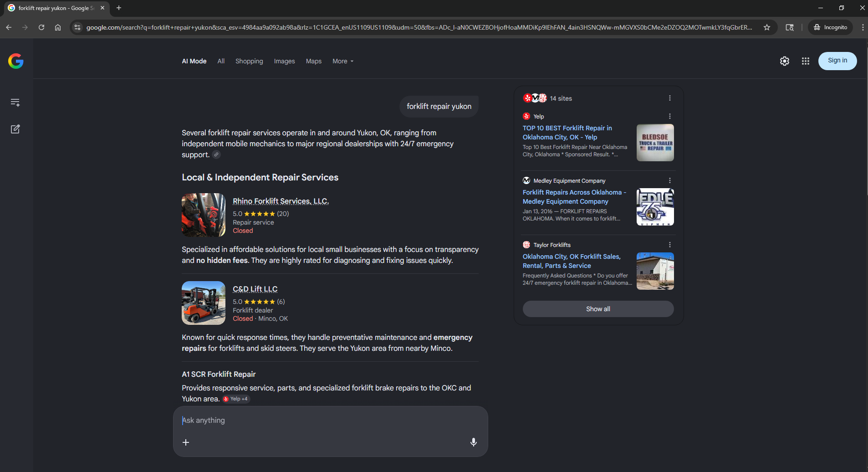Close the forklift repair yukon tab
Screen dimensions: 868x472
[102, 8]
